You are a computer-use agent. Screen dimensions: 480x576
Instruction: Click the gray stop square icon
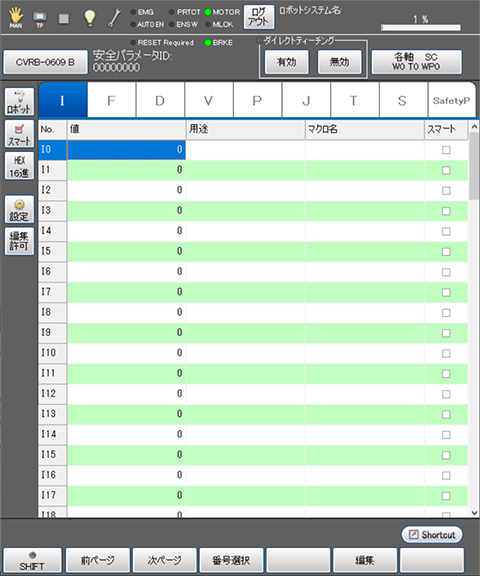[64, 18]
